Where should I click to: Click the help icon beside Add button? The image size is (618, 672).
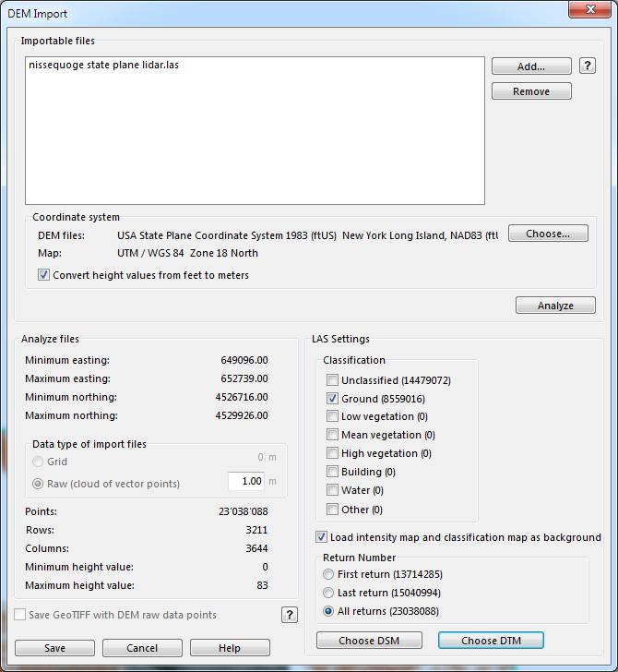point(588,66)
